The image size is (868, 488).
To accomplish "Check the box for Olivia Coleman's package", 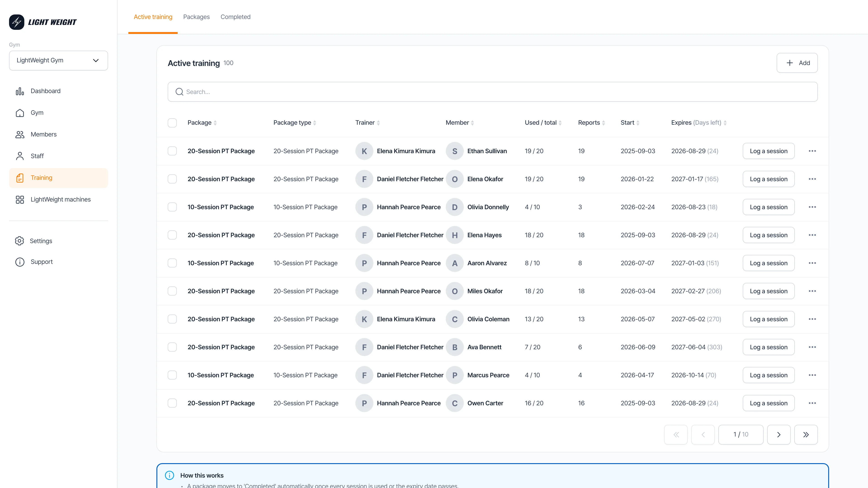I will [x=172, y=319].
